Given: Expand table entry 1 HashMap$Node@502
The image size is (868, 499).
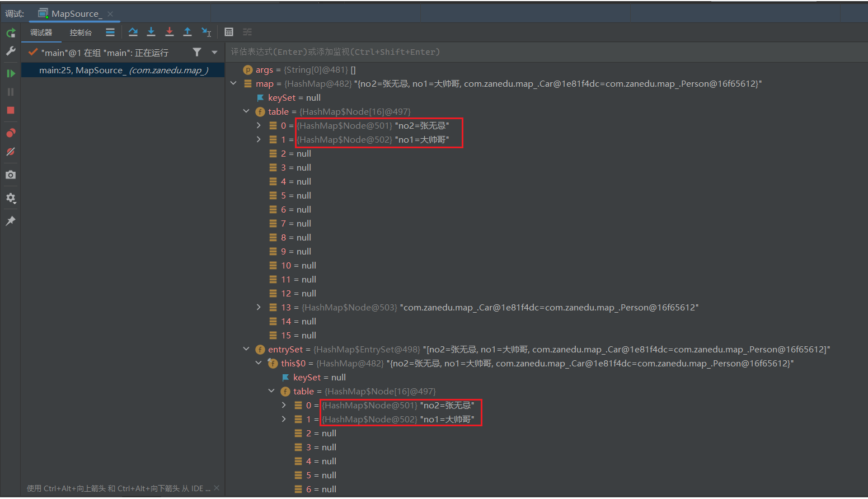Looking at the screenshot, I should pos(259,139).
